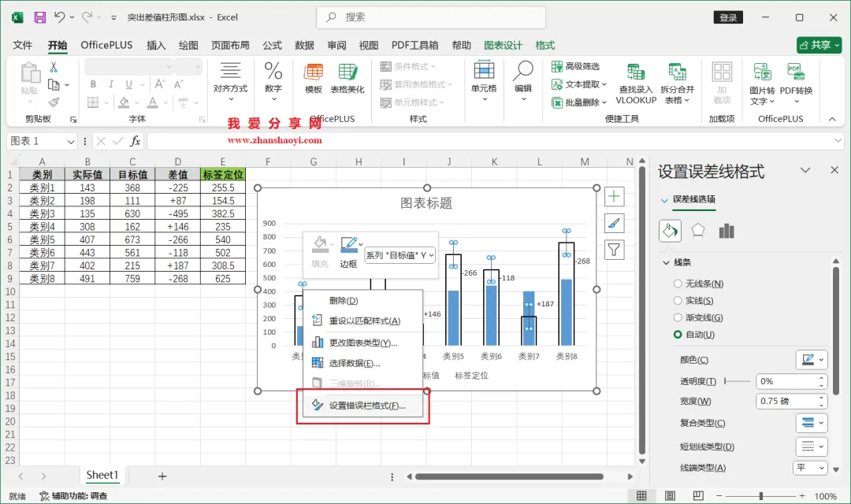Screen dimensions: 851x504
Task: Click the 拆分合并表格 icon
Action: (677, 72)
